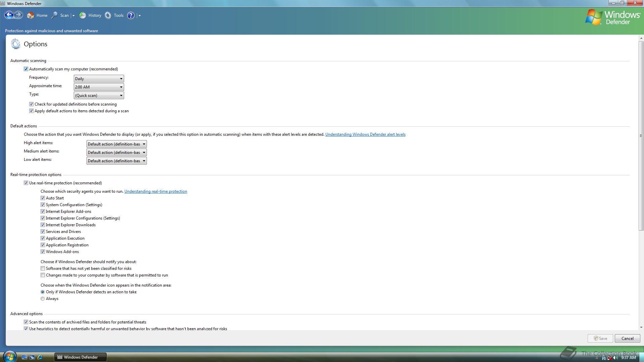
Task: Uncheck Internet Explorer Add-ons agent
Action: 43,212
